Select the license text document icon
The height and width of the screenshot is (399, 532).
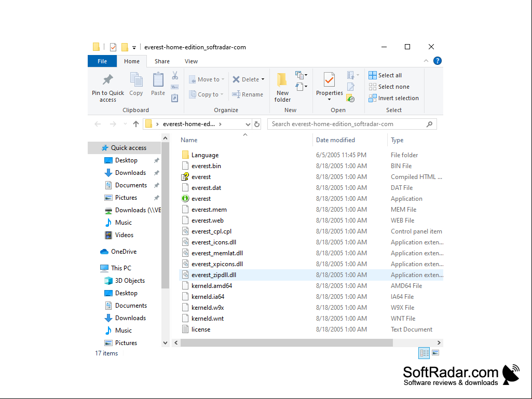pyautogui.click(x=185, y=329)
